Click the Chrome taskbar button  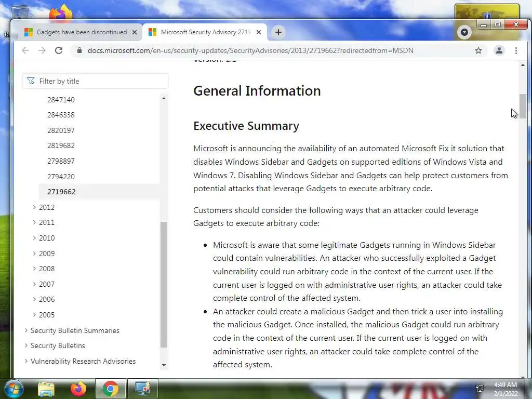[111, 389]
